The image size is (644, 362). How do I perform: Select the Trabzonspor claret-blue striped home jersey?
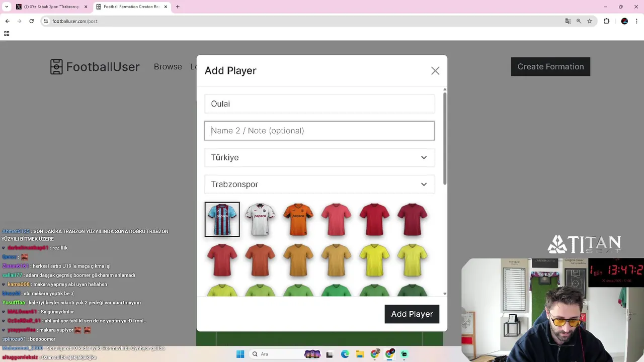tap(222, 219)
